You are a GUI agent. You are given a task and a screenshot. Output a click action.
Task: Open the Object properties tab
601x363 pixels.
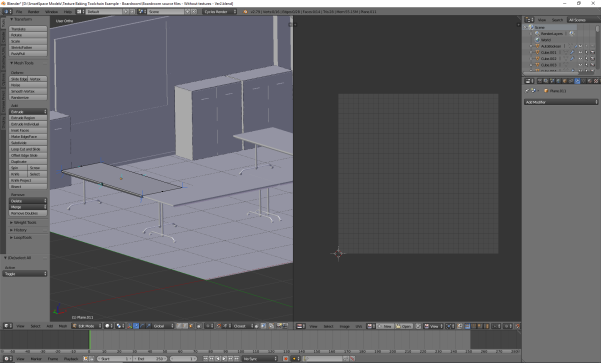click(x=565, y=81)
